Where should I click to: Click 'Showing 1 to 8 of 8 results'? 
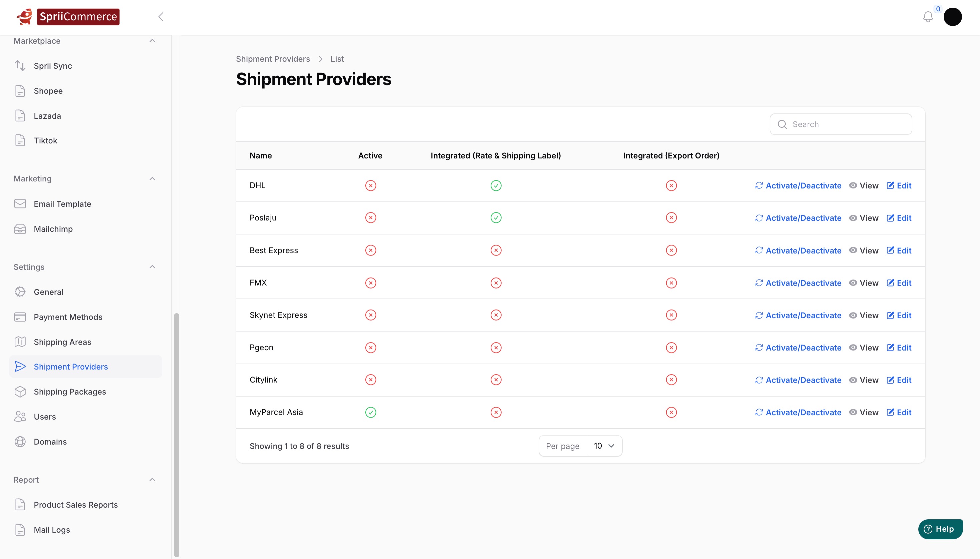[x=299, y=446]
